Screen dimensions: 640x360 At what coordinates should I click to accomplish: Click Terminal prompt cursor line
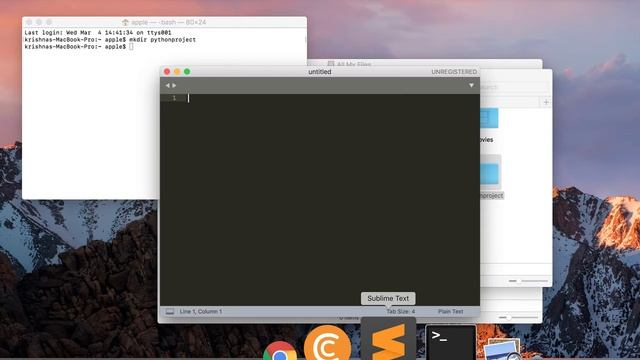pyautogui.click(x=79, y=47)
